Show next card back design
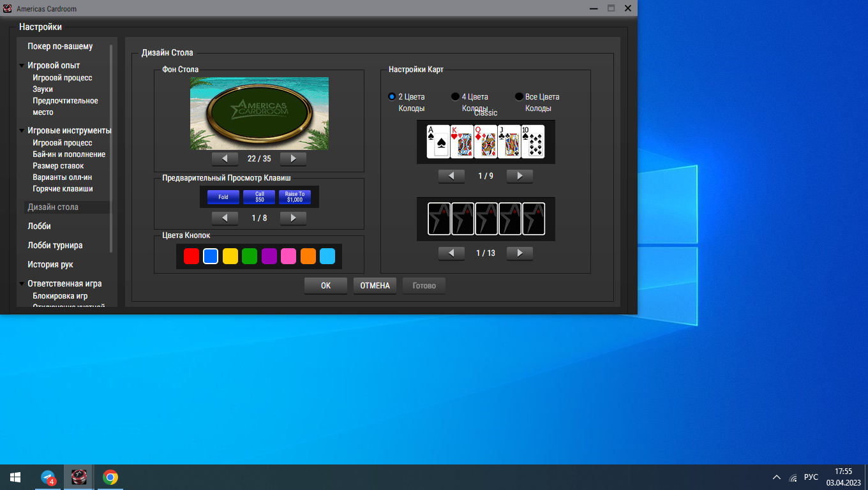The image size is (868, 490). (520, 253)
